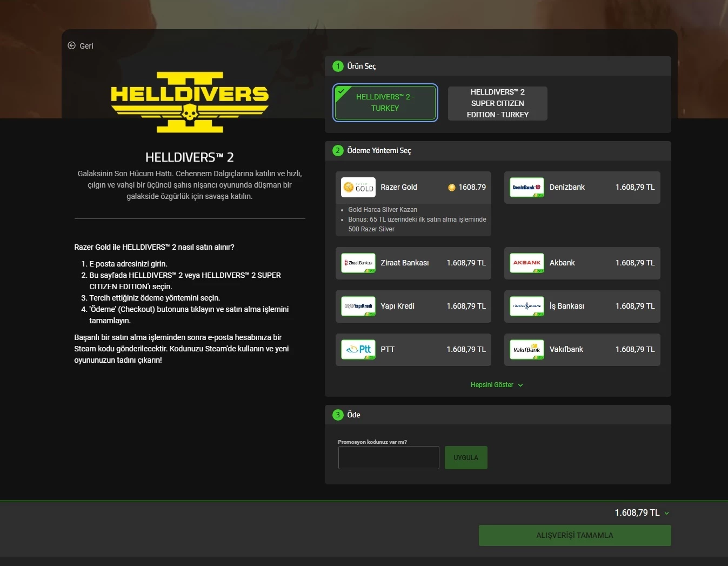Image resolution: width=728 pixels, height=566 pixels.
Task: Expand Hepsini Göster to show all methods
Action: 497,385
